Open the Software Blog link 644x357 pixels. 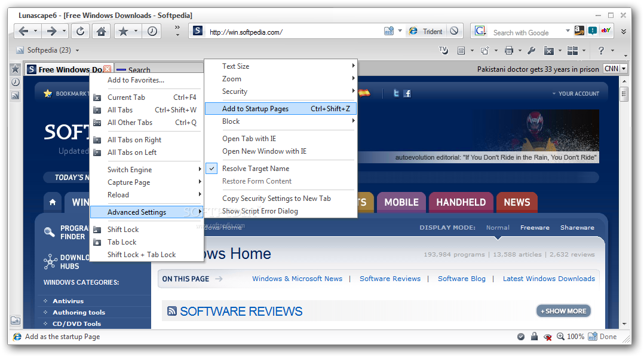[462, 279]
